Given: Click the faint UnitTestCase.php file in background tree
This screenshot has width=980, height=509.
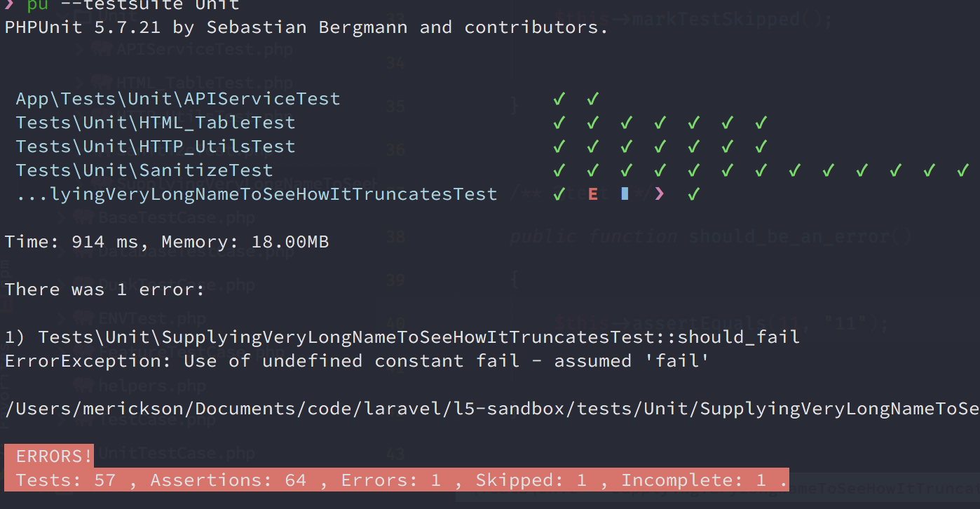Looking at the screenshot, I should tap(175, 454).
